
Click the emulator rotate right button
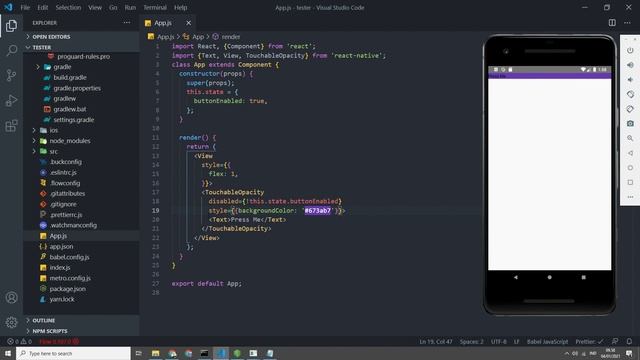pyautogui.click(x=630, y=109)
